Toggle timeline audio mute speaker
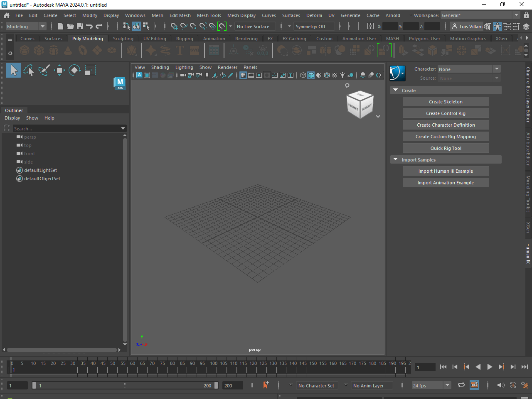Image resolution: width=532 pixels, height=399 pixels. click(x=501, y=385)
